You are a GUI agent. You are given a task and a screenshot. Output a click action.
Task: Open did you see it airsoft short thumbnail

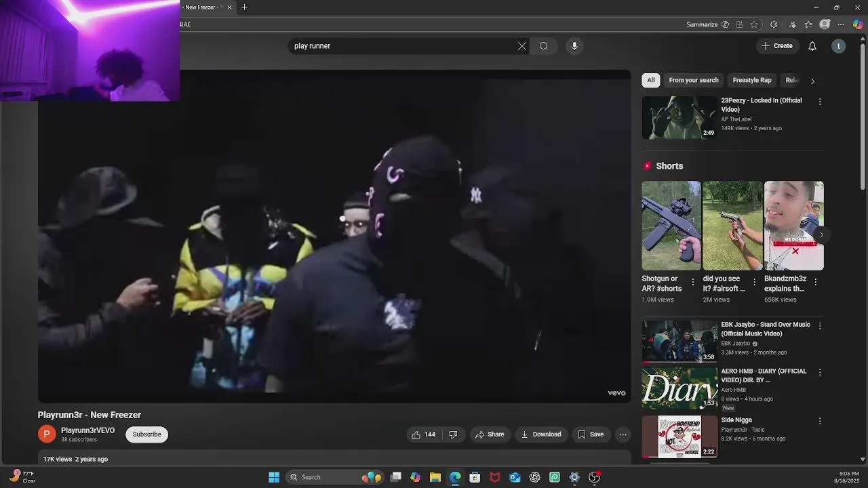(x=732, y=226)
